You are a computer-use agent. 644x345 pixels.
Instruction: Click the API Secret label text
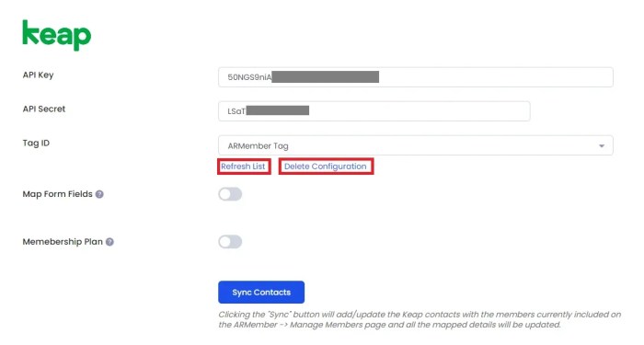[x=44, y=109]
